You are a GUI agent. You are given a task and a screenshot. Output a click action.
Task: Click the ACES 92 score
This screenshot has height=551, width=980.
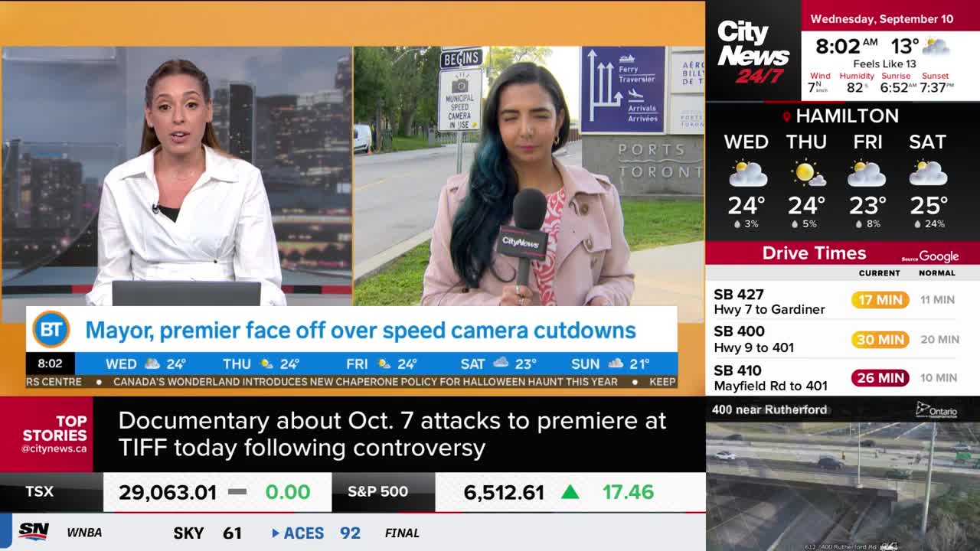pyautogui.click(x=322, y=533)
